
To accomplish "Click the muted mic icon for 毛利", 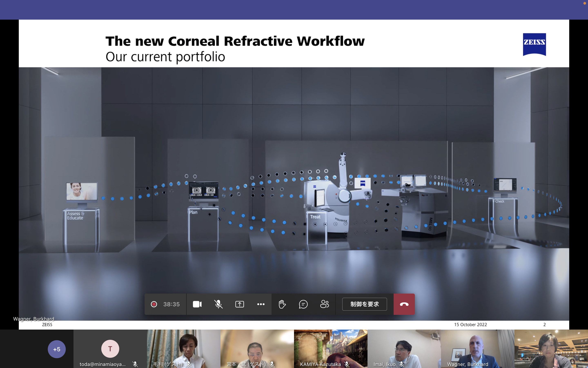I will (x=189, y=364).
